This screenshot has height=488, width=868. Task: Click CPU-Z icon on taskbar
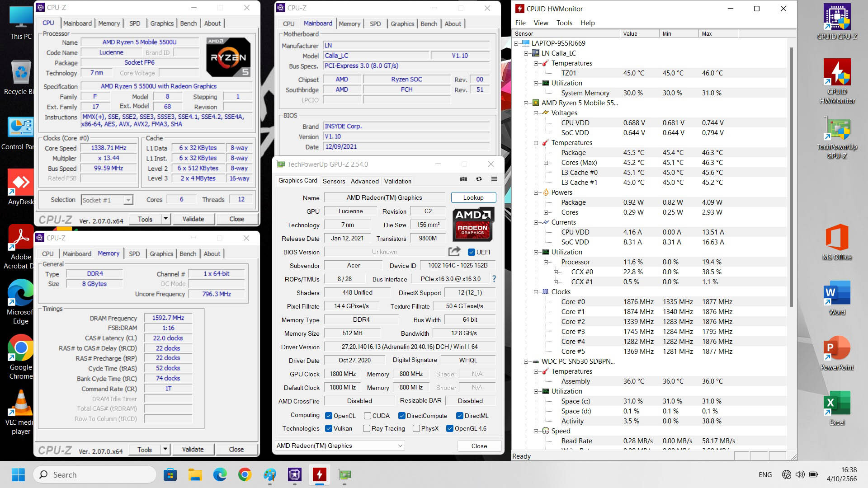point(295,474)
